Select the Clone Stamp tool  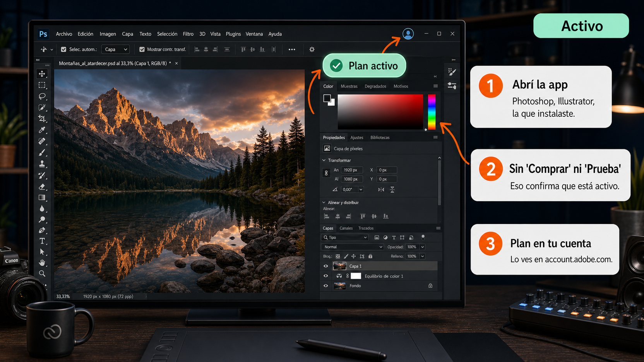(42, 164)
